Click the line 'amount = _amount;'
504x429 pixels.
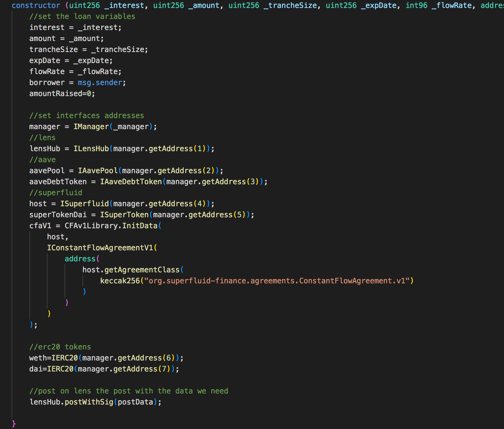click(x=66, y=39)
